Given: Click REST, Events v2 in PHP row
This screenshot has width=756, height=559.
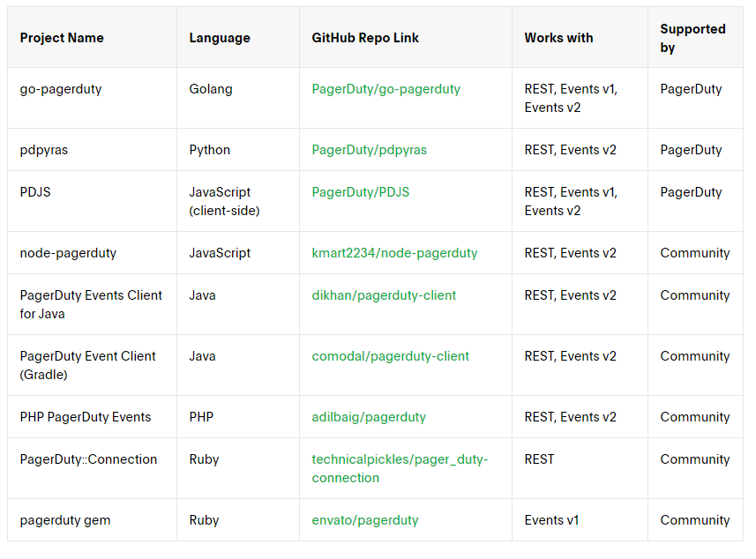Looking at the screenshot, I should point(571,417).
